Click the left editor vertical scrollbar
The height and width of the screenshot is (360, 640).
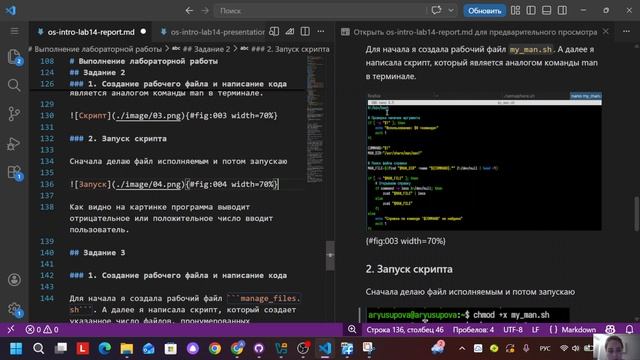pos(330,256)
